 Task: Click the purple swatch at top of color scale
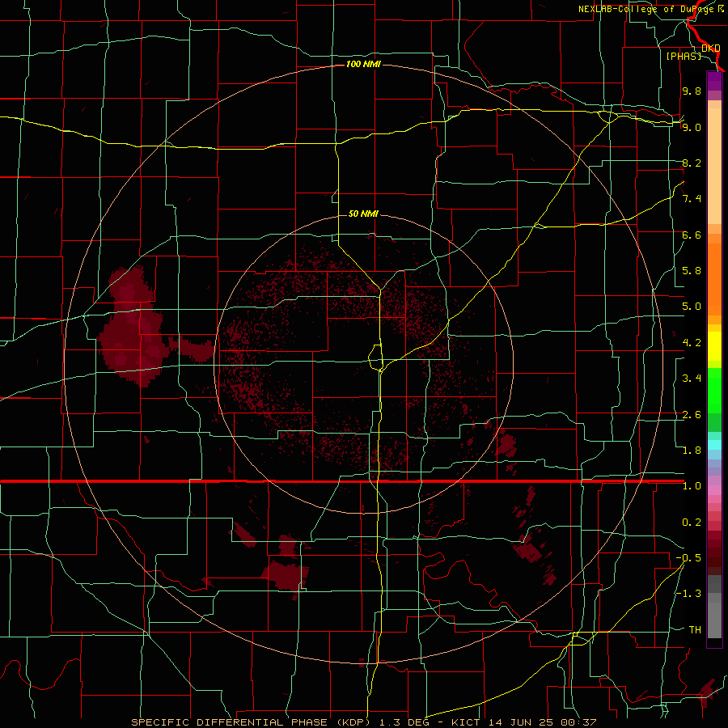pyautogui.click(x=714, y=81)
